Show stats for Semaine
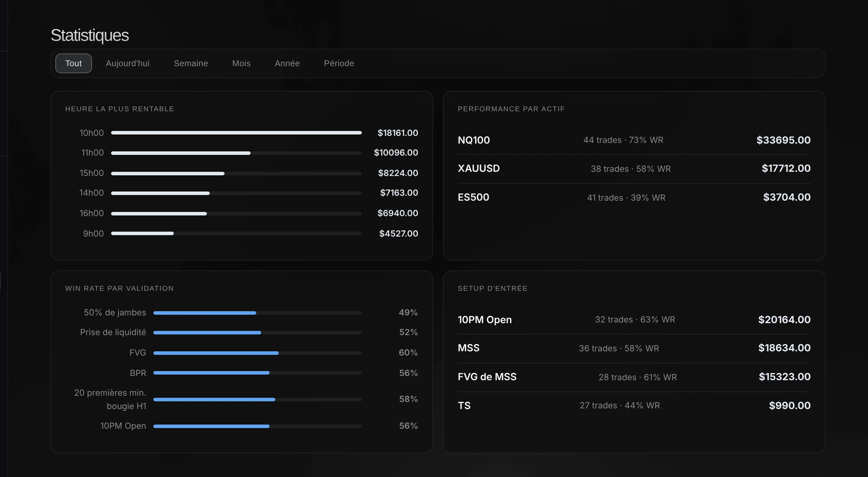868x477 pixels. 191,63
